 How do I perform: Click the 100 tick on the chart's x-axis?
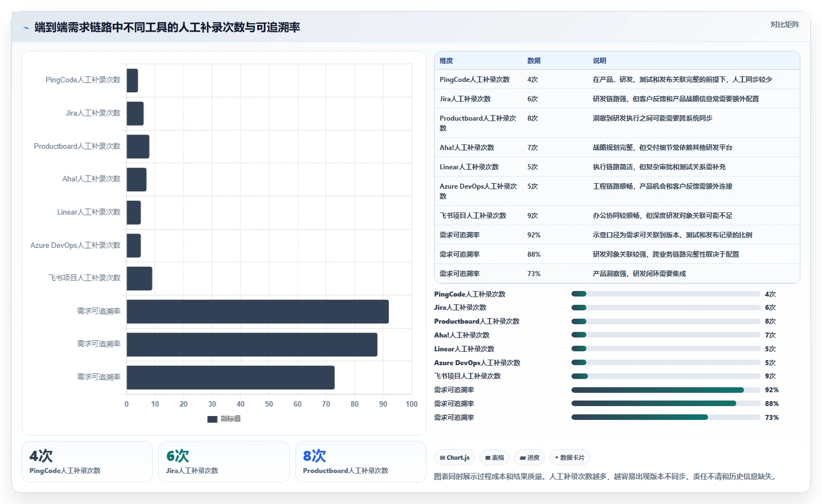[412, 404]
